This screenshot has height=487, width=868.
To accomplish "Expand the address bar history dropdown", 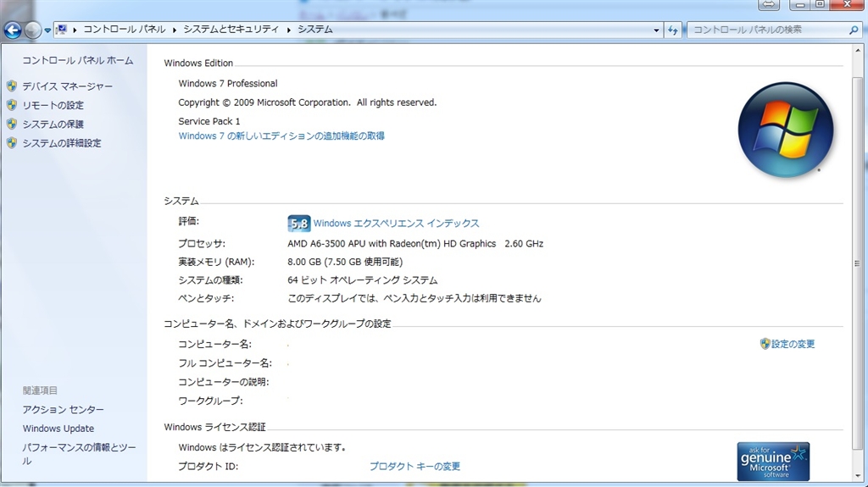I will pos(657,30).
